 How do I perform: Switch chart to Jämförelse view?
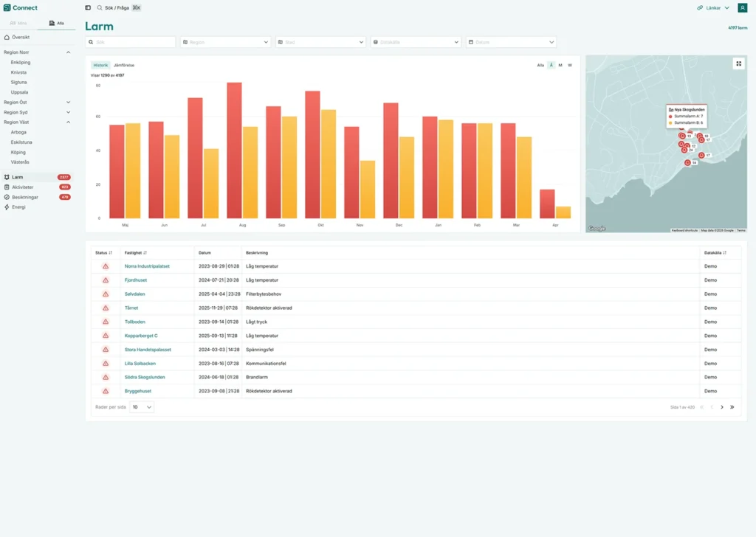pyautogui.click(x=124, y=65)
